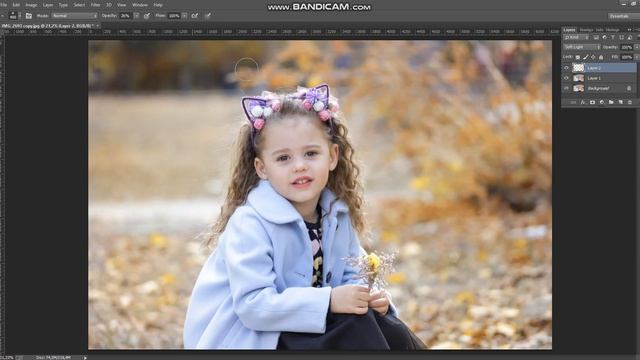Lock position toggle in Layers panel
This screenshot has height=360, width=640.
pyautogui.click(x=593, y=57)
